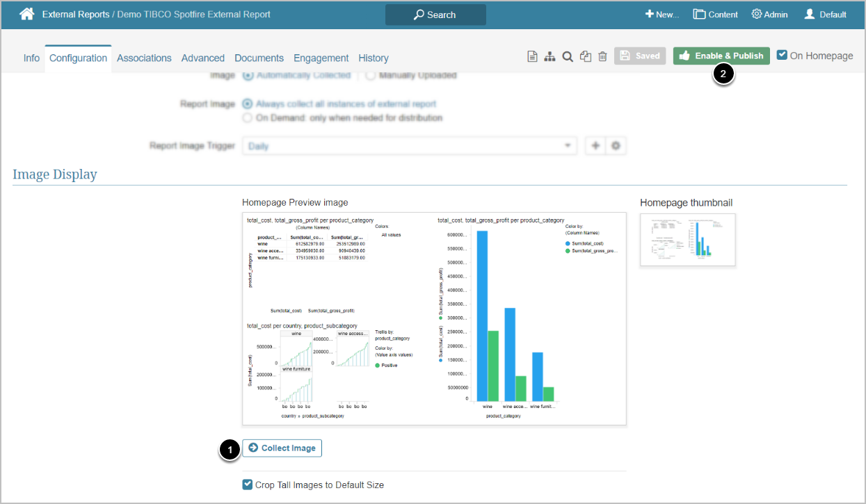Click the Search box in header

[x=435, y=15]
